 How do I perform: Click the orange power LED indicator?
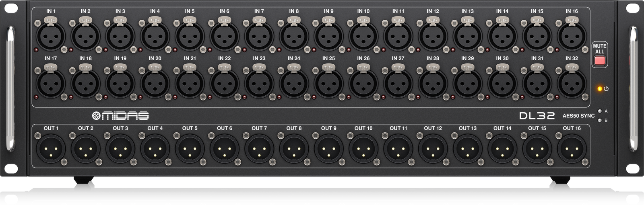tap(600, 88)
